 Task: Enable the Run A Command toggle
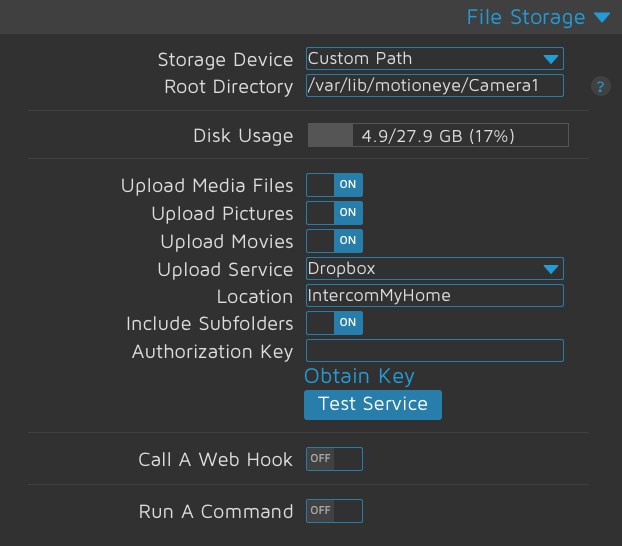[x=334, y=511]
